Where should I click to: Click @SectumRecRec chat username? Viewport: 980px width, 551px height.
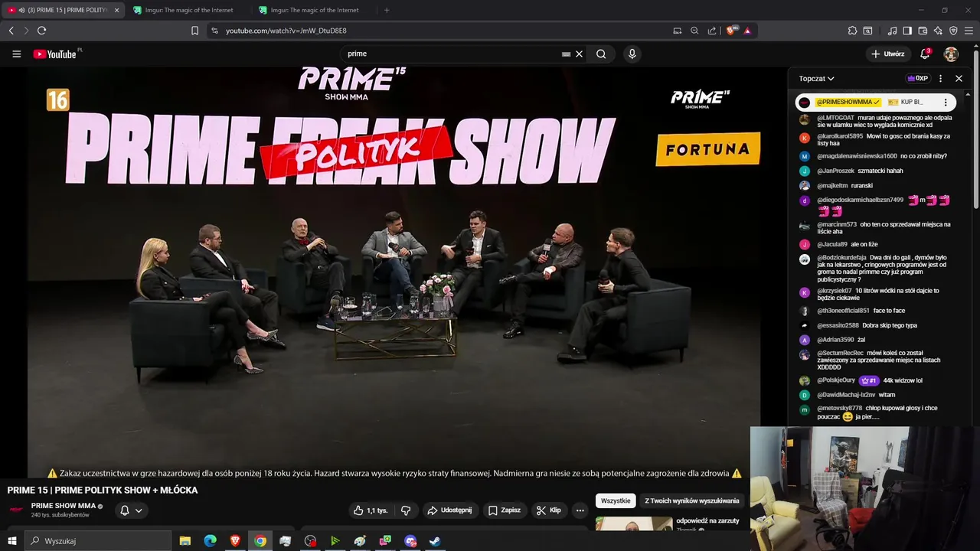[x=841, y=353]
